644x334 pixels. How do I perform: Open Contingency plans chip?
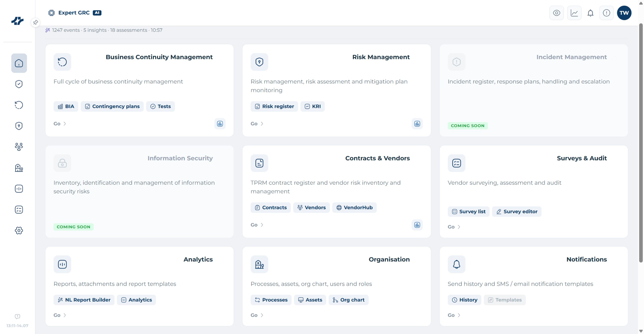click(112, 106)
